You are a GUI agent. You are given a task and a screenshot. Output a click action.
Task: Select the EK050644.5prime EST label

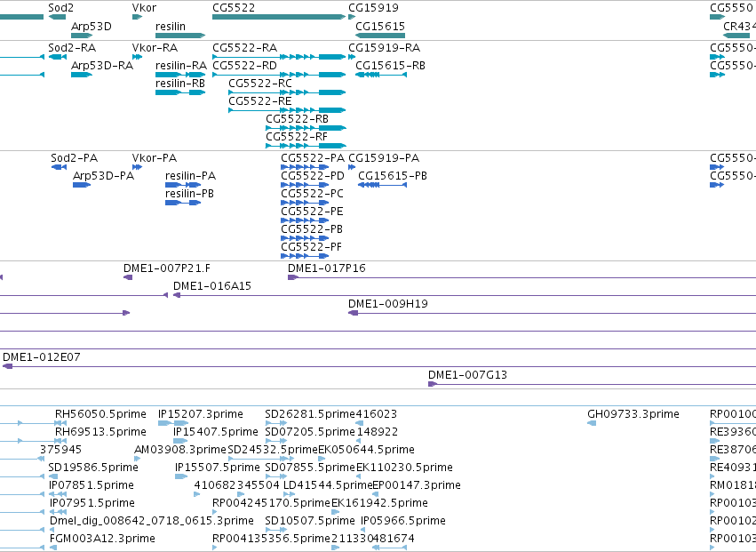tap(366, 450)
